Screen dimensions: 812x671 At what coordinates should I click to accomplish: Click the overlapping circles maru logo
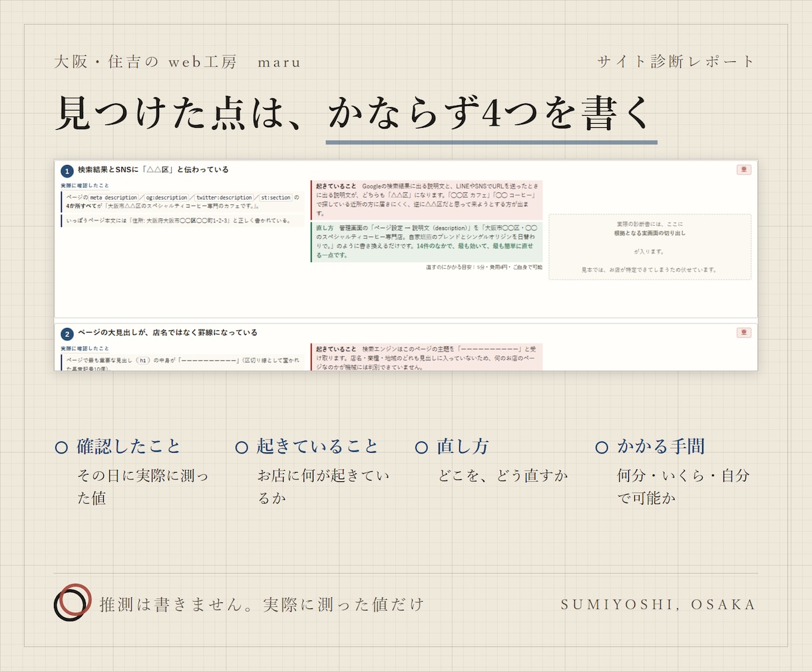[71, 603]
